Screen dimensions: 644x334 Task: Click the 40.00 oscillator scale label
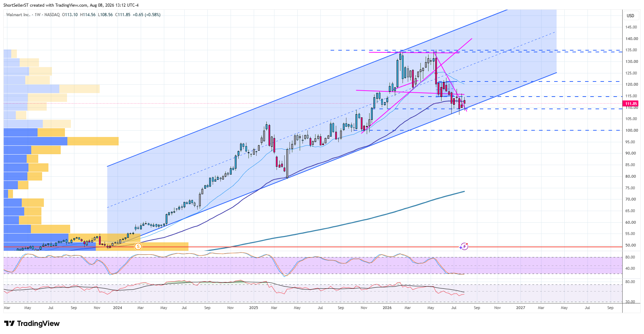coord(630,268)
